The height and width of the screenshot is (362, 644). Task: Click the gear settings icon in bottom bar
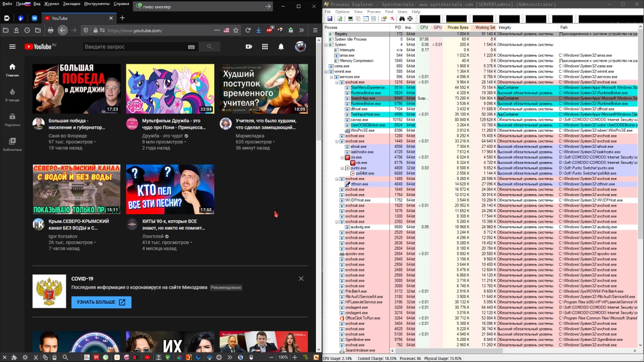[x=25, y=357]
